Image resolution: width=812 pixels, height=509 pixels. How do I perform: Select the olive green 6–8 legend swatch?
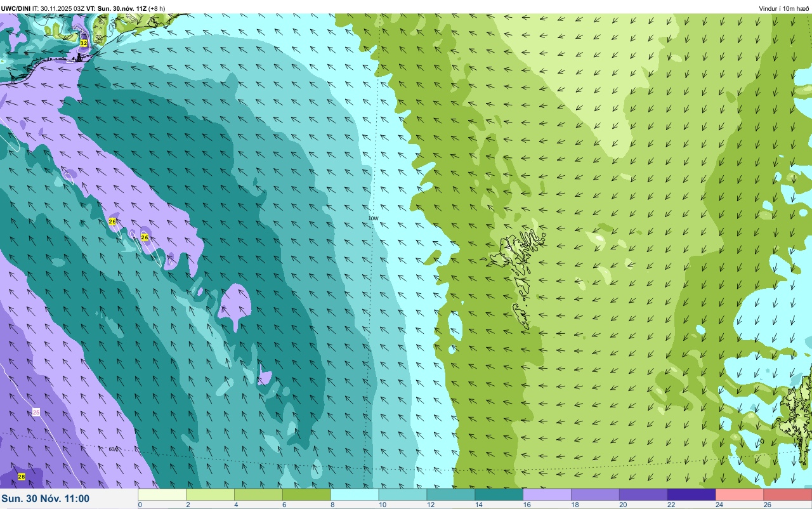[306, 494]
